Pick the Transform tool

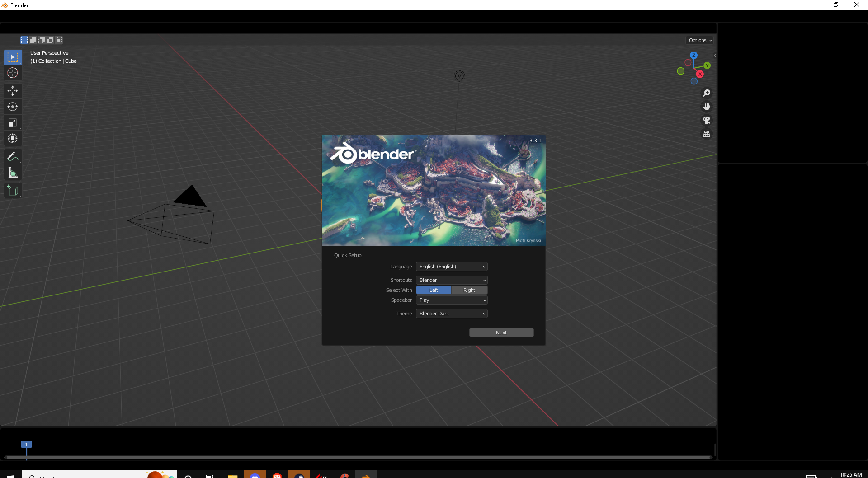[13, 138]
